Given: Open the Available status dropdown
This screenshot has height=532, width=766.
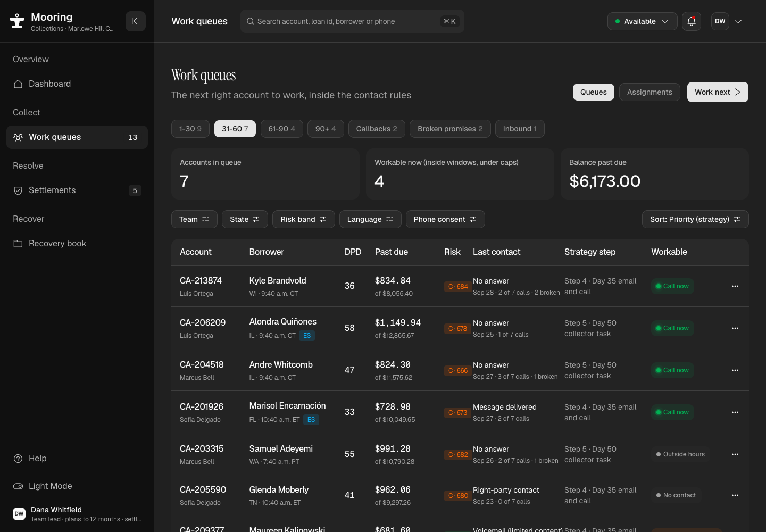Looking at the screenshot, I should 642,21.
